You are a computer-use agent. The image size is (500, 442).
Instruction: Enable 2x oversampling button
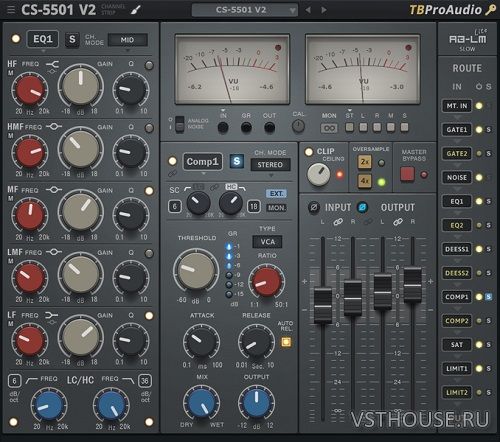click(x=364, y=162)
